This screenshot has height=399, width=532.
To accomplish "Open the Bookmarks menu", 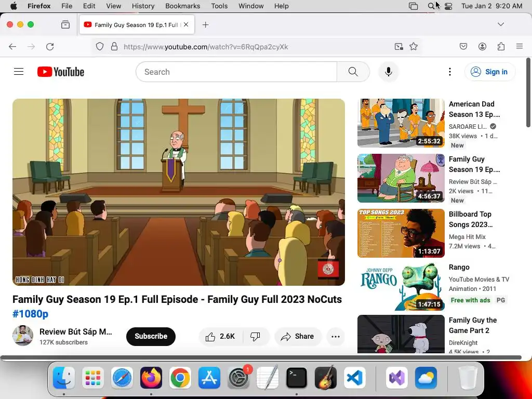I will [x=182, y=6].
